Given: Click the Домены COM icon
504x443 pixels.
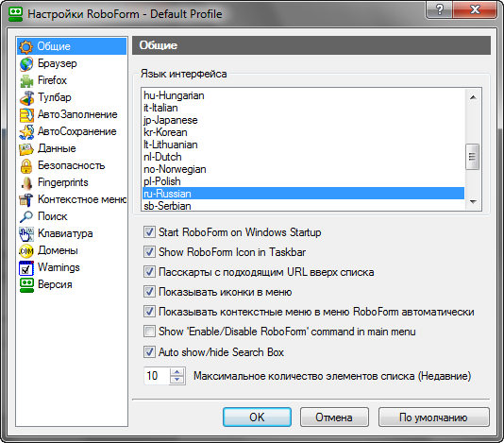Looking at the screenshot, I should click(x=26, y=251).
